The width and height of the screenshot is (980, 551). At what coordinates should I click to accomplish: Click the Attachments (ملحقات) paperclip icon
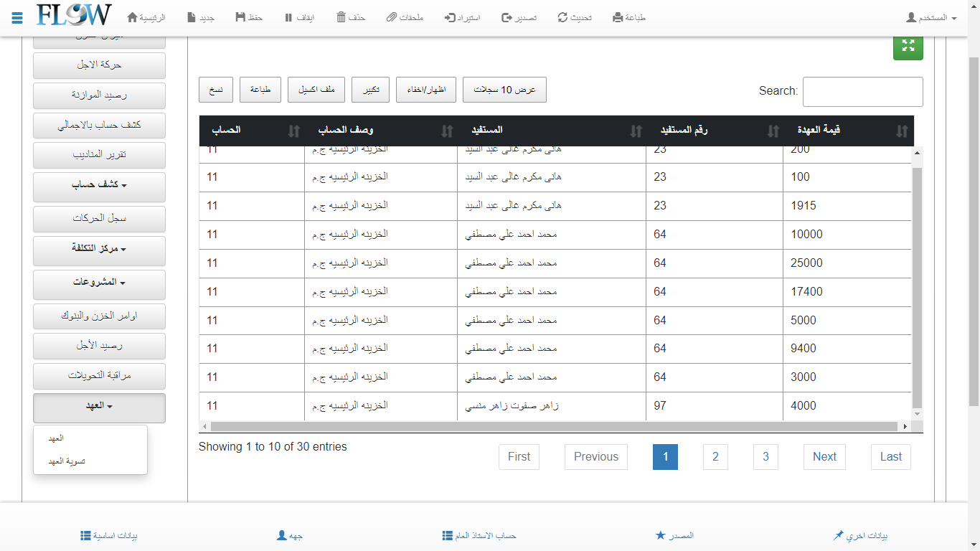pos(391,17)
